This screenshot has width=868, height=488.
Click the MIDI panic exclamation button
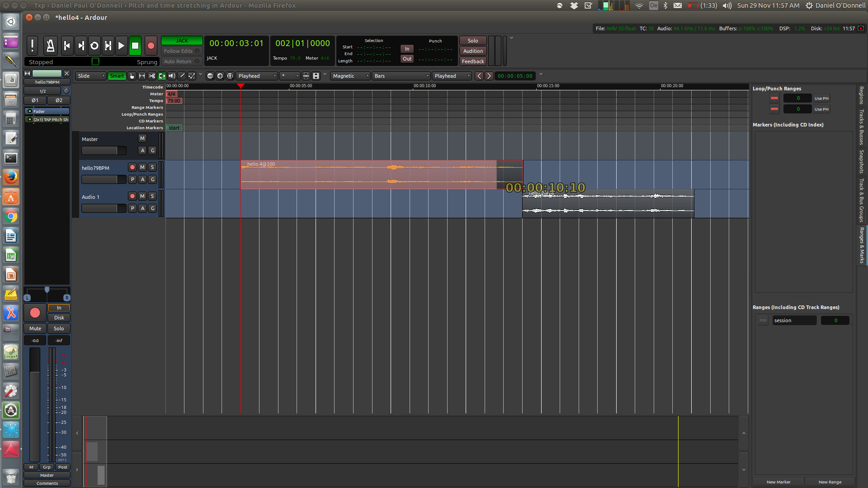32,45
